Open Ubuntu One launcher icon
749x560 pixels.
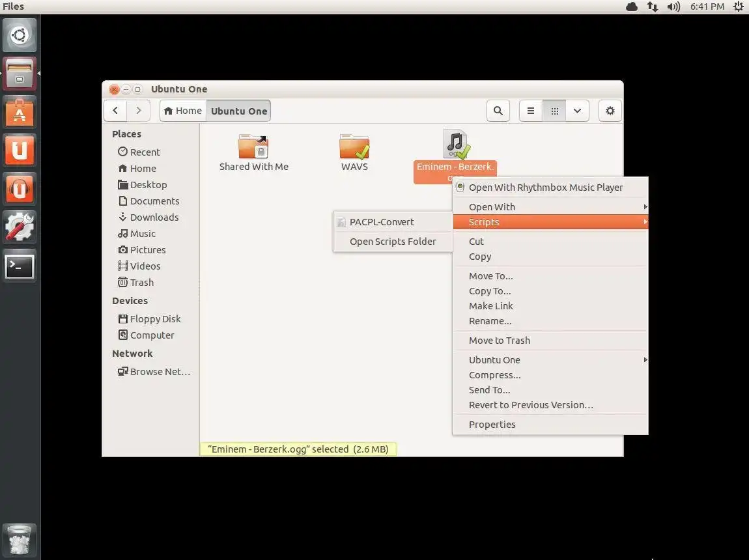tap(20, 150)
